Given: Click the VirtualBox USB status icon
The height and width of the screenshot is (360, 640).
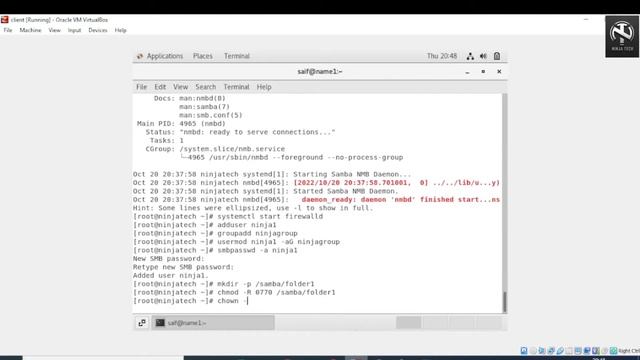Looking at the screenshot, I should pyautogui.click(x=560, y=351).
